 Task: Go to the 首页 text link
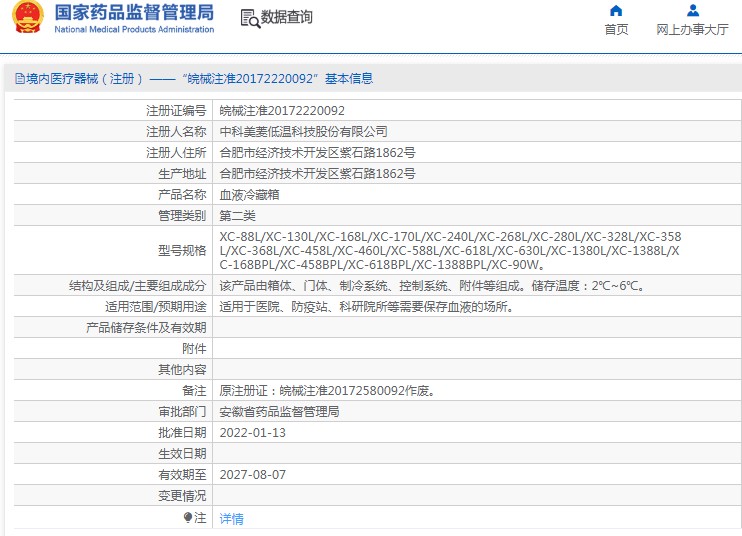tap(616, 30)
